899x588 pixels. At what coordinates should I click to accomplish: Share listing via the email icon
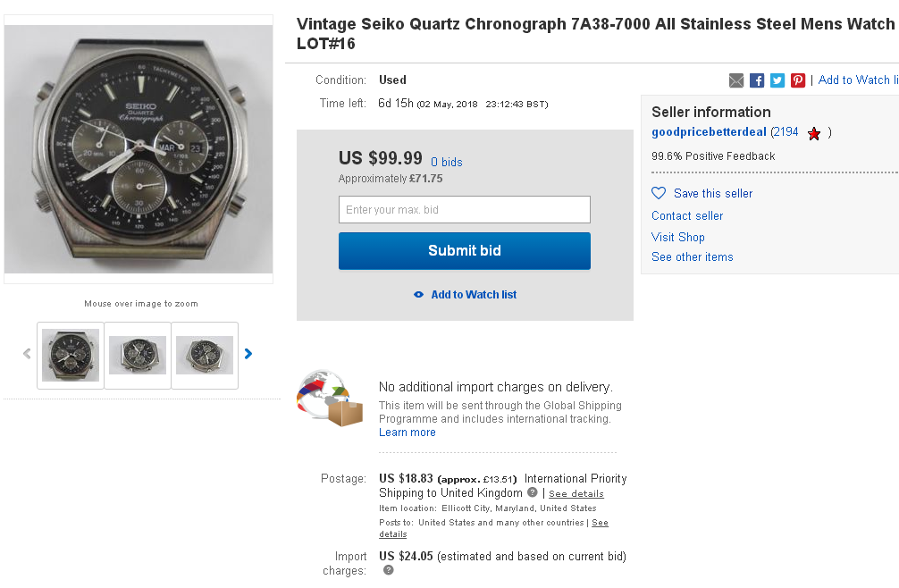tap(736, 80)
